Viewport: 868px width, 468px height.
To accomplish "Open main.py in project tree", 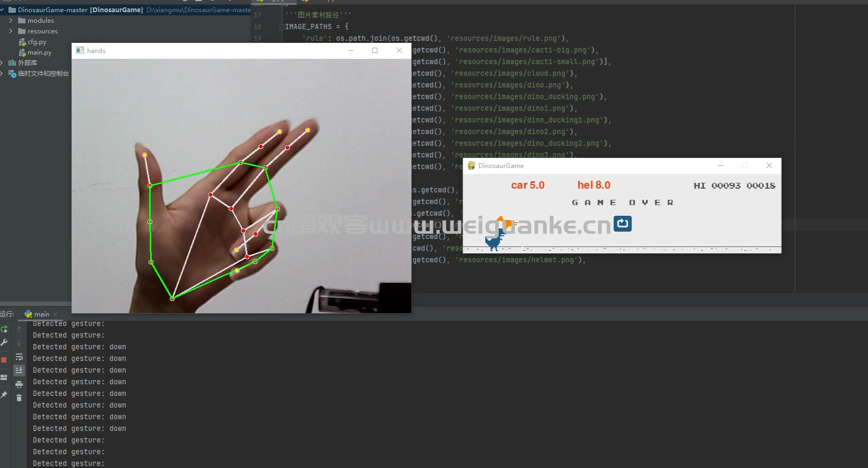I will [35, 52].
